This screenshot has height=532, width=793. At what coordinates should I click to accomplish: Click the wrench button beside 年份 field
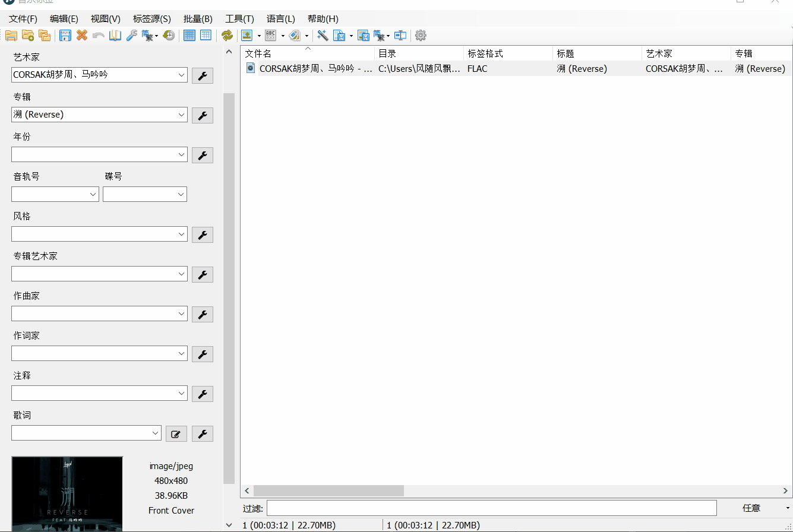(203, 155)
